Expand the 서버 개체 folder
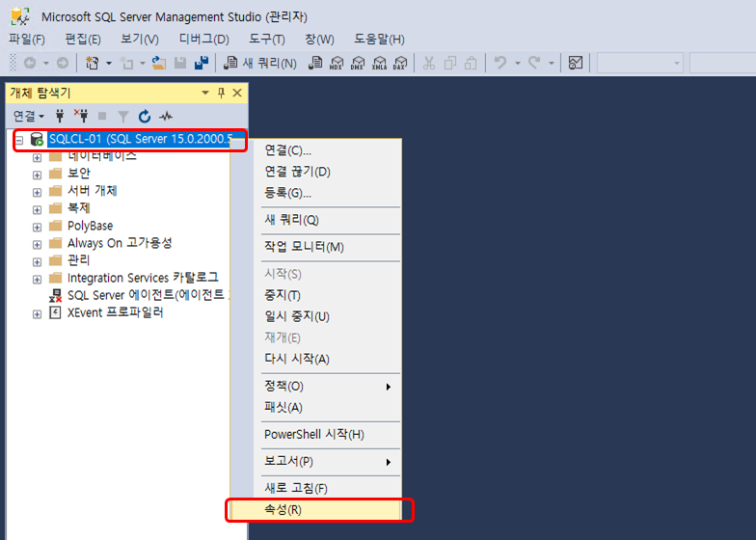 37,193
